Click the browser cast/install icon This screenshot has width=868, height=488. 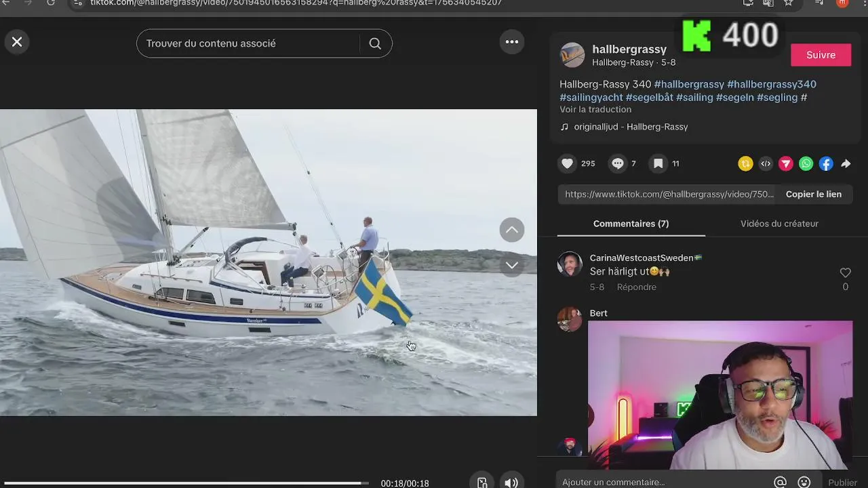(x=748, y=3)
